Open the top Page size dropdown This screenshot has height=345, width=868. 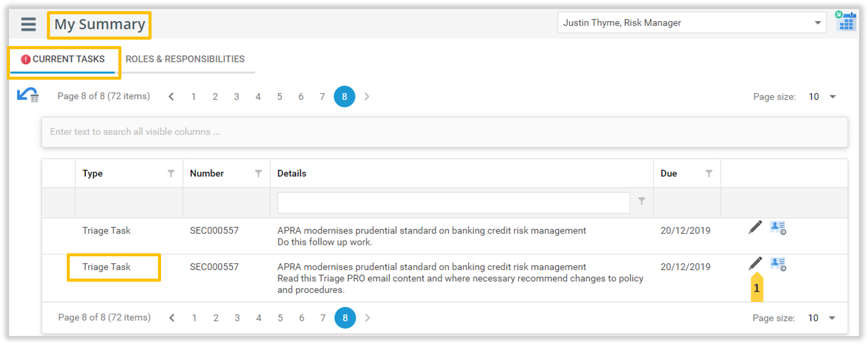[x=832, y=97]
